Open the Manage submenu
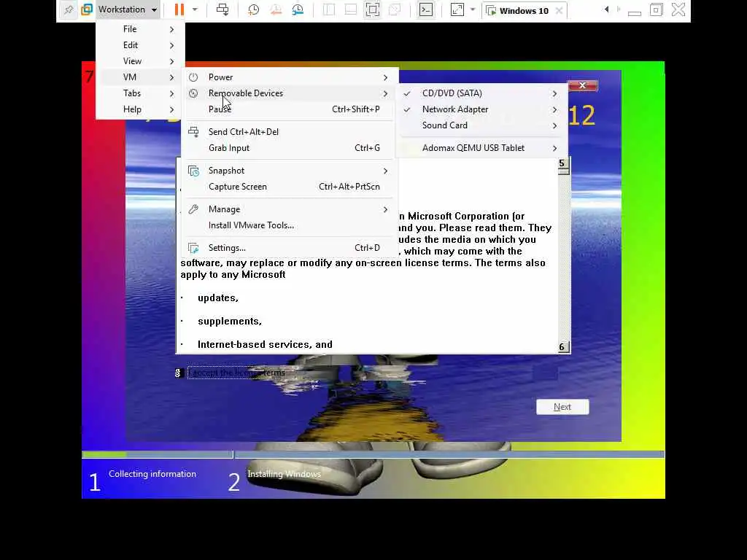The height and width of the screenshot is (560, 747). pos(288,209)
